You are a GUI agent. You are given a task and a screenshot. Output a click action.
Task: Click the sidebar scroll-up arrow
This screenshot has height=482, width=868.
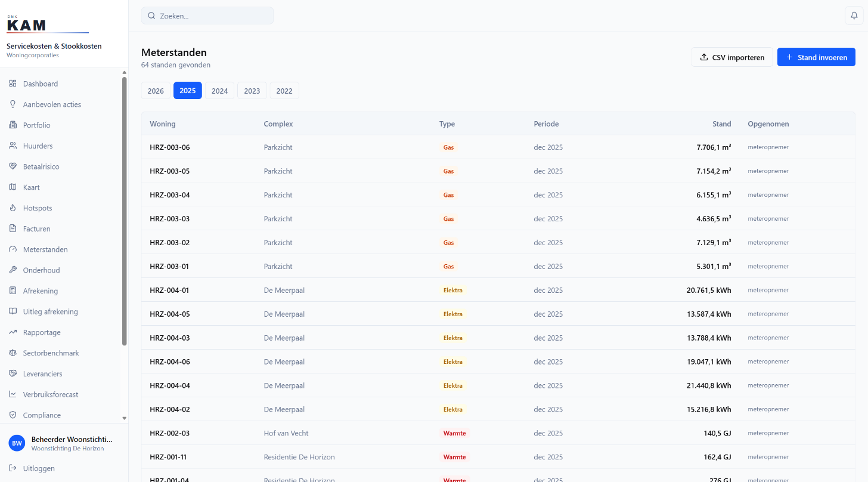click(x=125, y=73)
